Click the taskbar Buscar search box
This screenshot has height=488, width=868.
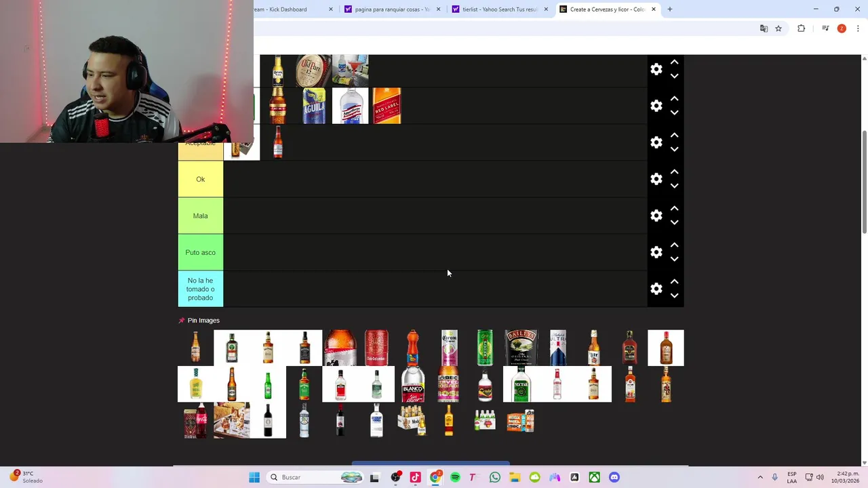pos(315,477)
